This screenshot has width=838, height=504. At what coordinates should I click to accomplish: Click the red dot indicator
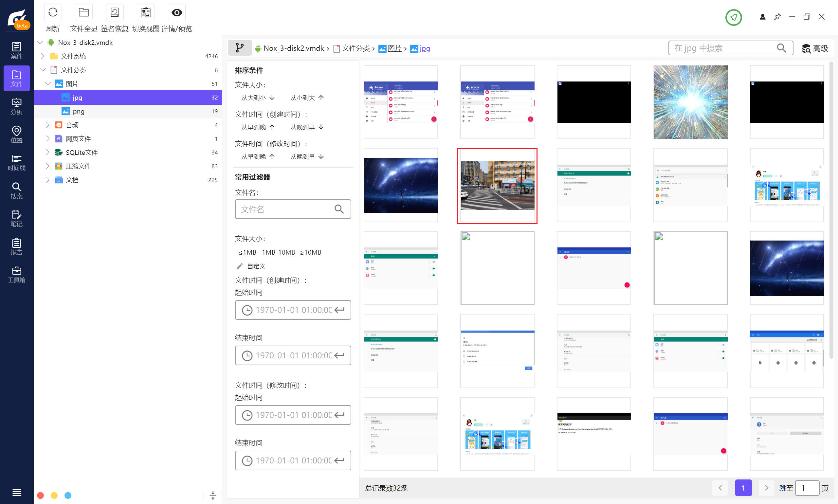coord(40,495)
